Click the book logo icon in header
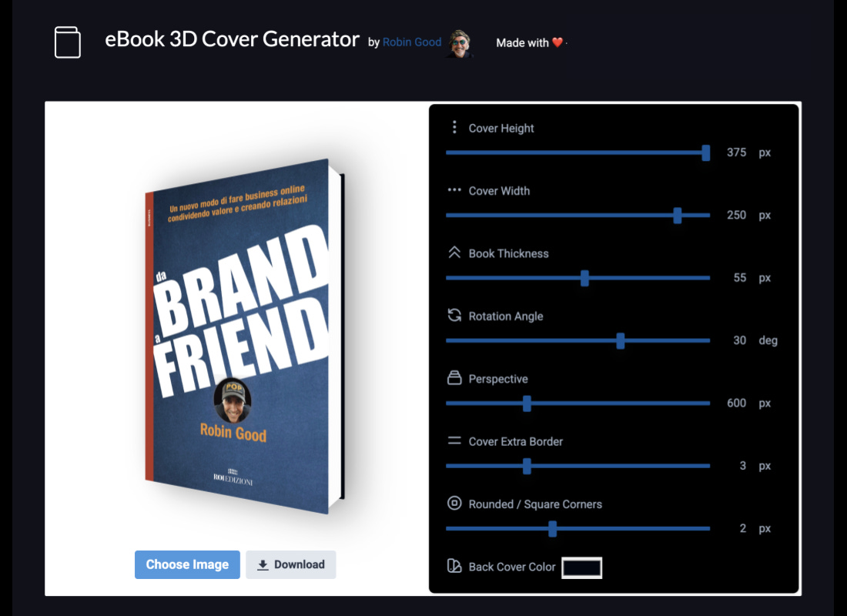The width and height of the screenshot is (847, 616). point(68,42)
